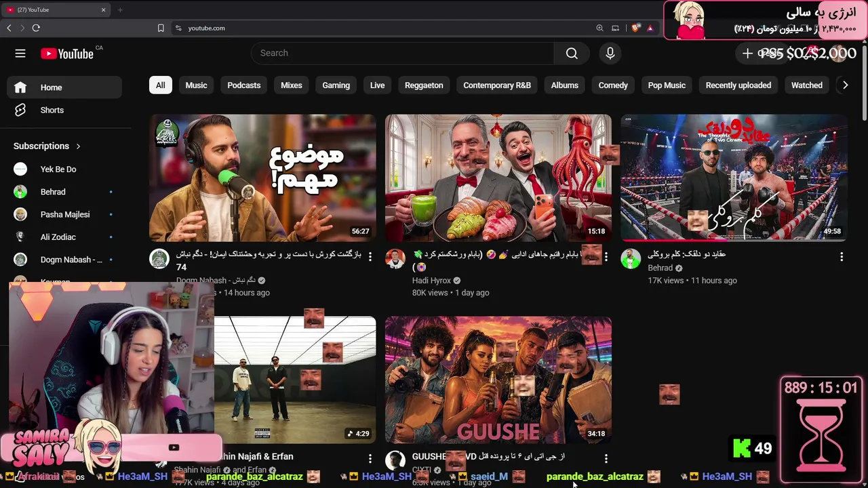Viewport: 868px width, 488px height.
Task: Click the Pasha Majlesi channel avatar
Action: [20, 214]
